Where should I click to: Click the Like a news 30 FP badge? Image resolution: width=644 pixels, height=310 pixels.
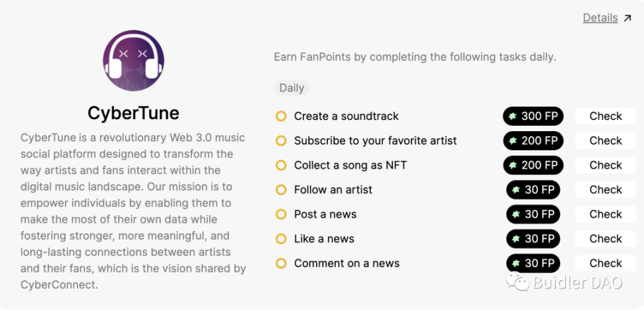(533, 239)
